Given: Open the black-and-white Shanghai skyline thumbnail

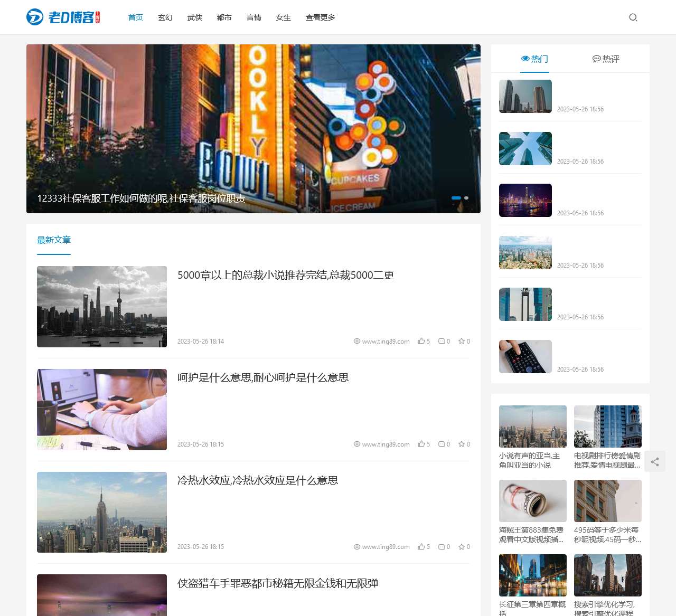Looking at the screenshot, I should tap(102, 307).
